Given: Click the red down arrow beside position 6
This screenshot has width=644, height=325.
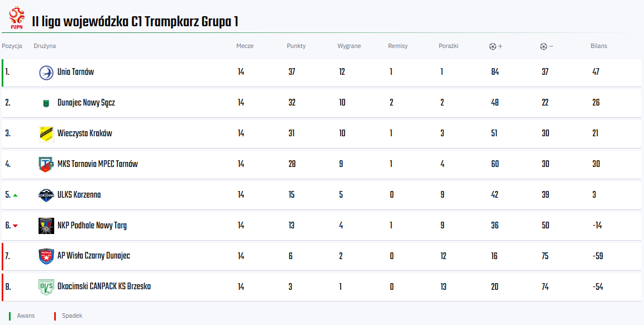Looking at the screenshot, I should [x=15, y=226].
